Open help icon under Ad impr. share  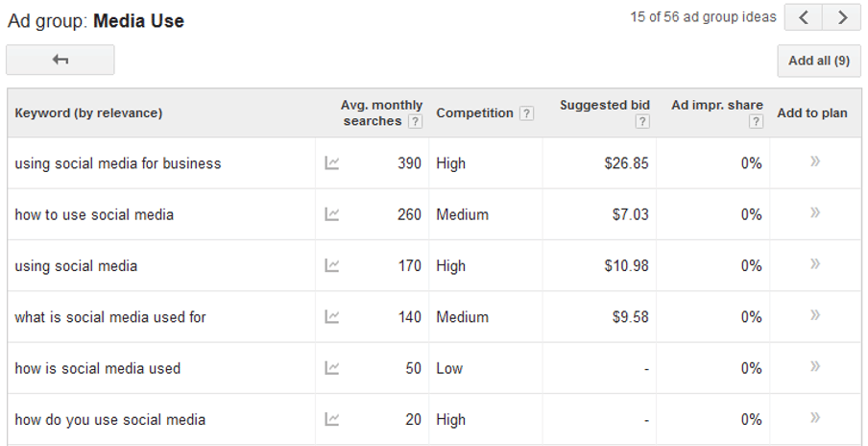click(756, 122)
